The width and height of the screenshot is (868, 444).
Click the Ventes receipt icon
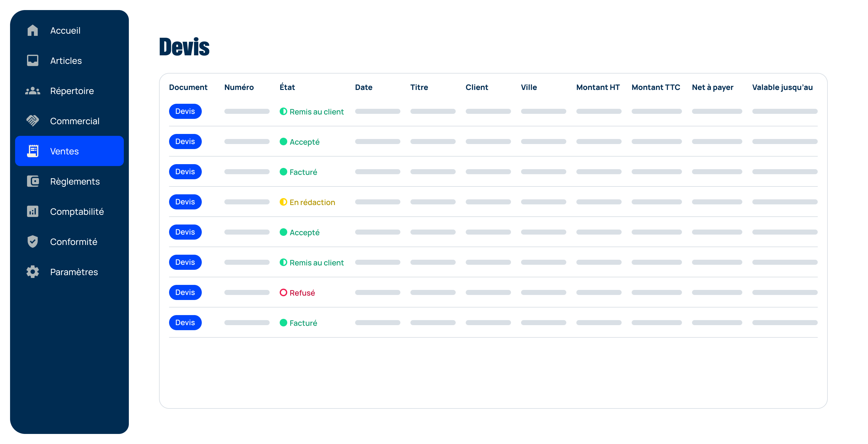pos(33,151)
